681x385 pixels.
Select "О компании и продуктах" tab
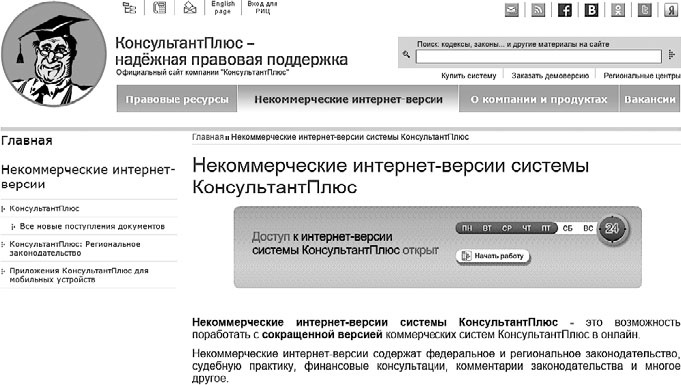pyautogui.click(x=539, y=99)
